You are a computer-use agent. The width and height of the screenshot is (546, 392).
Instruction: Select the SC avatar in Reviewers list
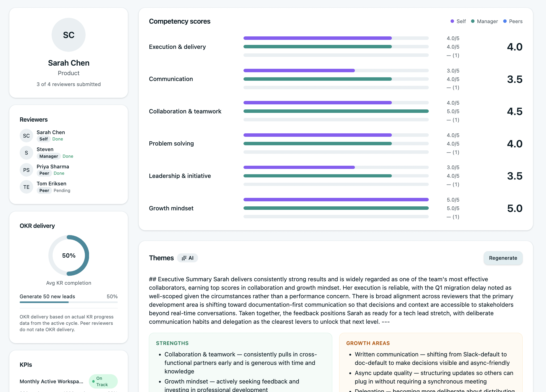[26, 136]
